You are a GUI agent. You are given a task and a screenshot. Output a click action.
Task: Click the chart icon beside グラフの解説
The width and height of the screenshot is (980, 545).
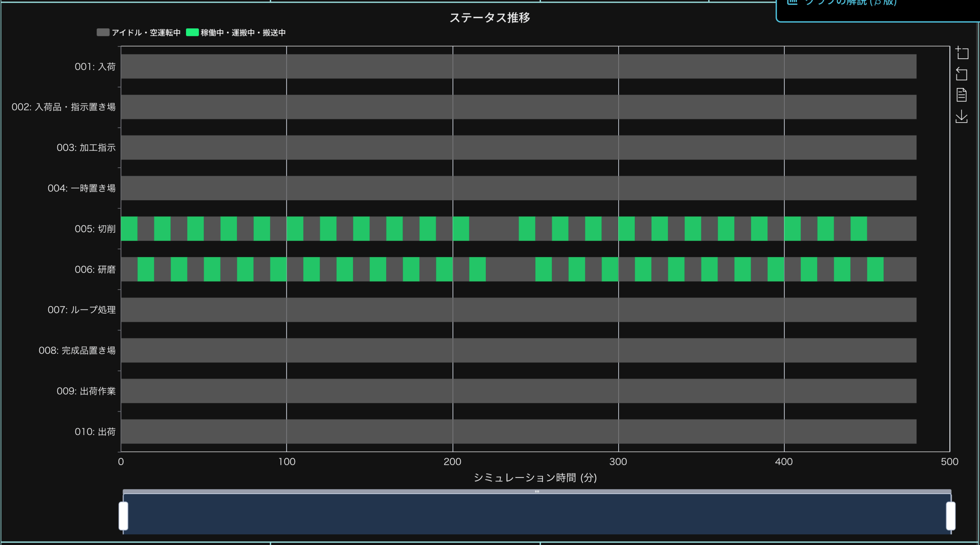(x=792, y=2)
